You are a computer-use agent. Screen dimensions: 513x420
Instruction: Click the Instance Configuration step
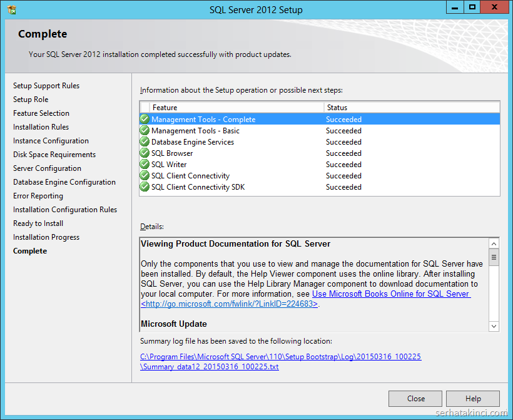pos(51,140)
